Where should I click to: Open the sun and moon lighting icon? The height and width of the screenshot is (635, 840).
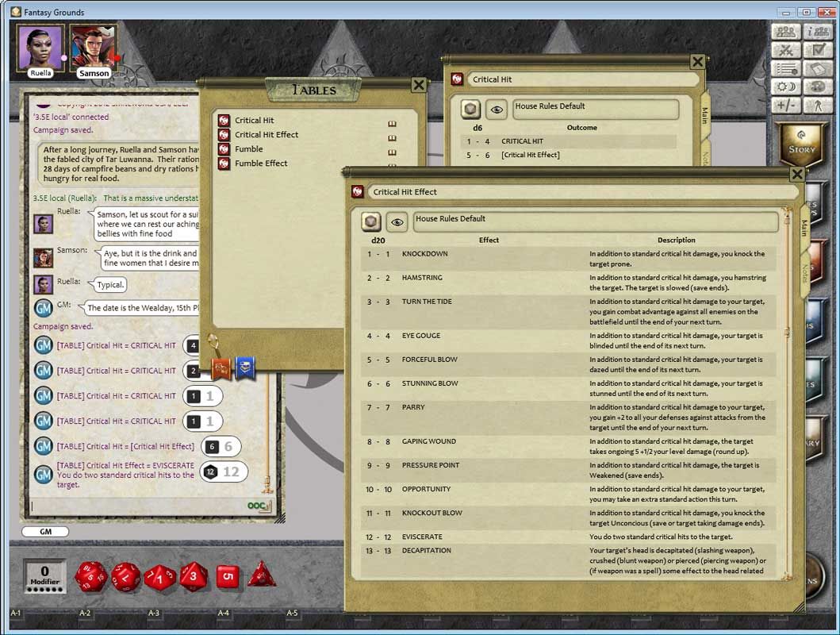786,86
